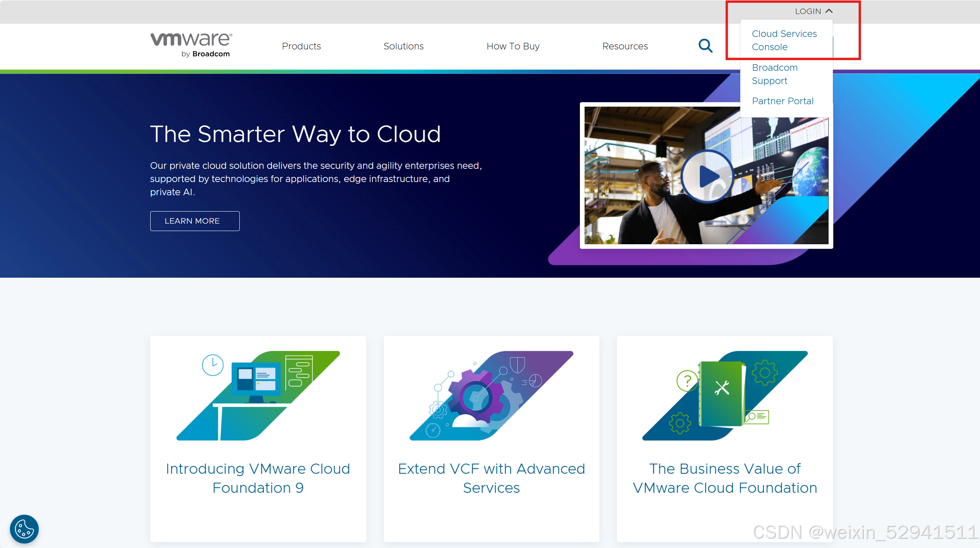Select Broadcom Support login option
The width and height of the screenshot is (980, 548).
coord(775,74)
